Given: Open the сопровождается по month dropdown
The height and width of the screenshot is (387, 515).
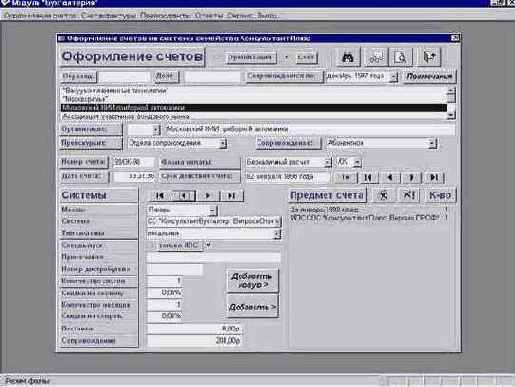Looking at the screenshot, I should coord(394,77).
